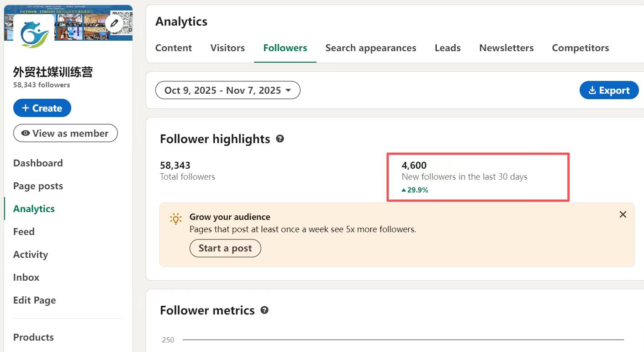644x352 pixels.
Task: Switch to the Content tab
Action: point(174,48)
